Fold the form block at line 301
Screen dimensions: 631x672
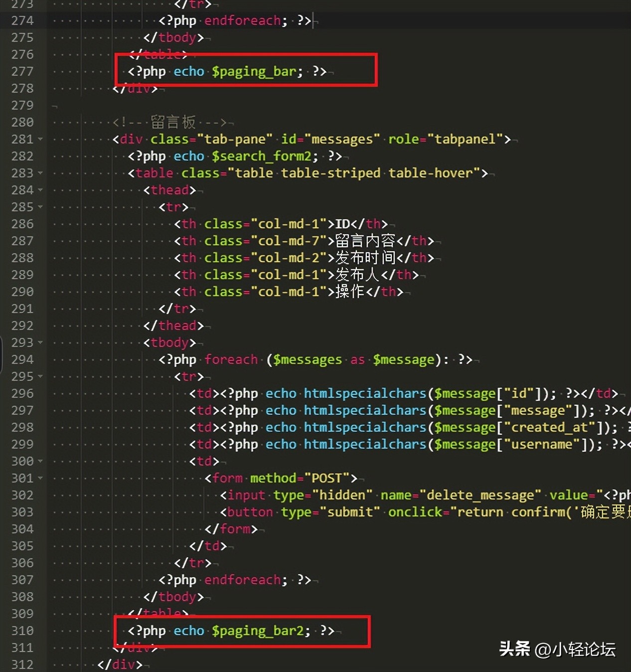(40, 479)
